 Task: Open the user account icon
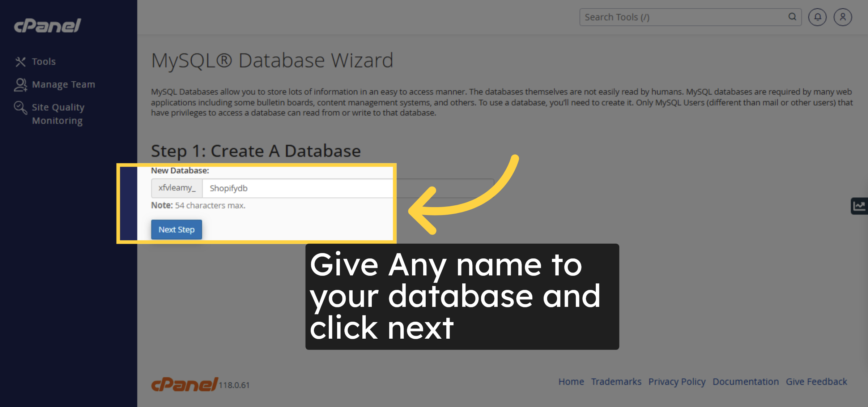[x=843, y=17]
